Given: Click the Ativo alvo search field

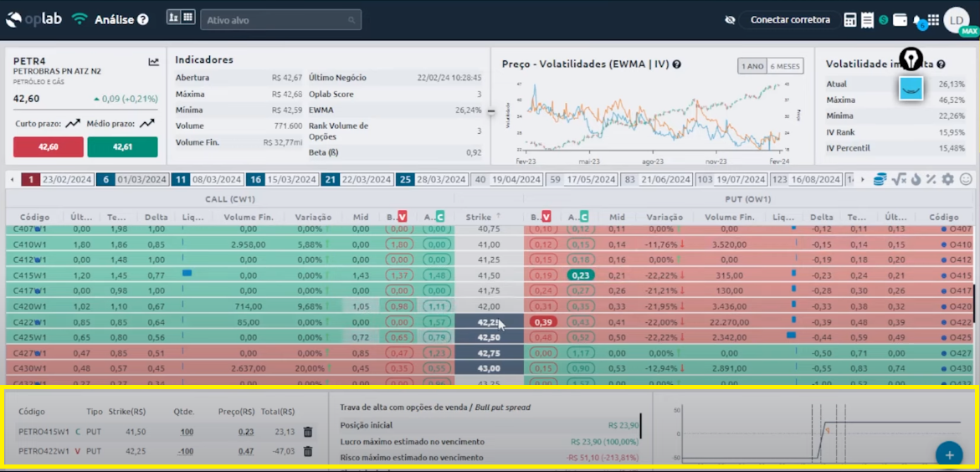Looking at the screenshot, I should click(281, 20).
